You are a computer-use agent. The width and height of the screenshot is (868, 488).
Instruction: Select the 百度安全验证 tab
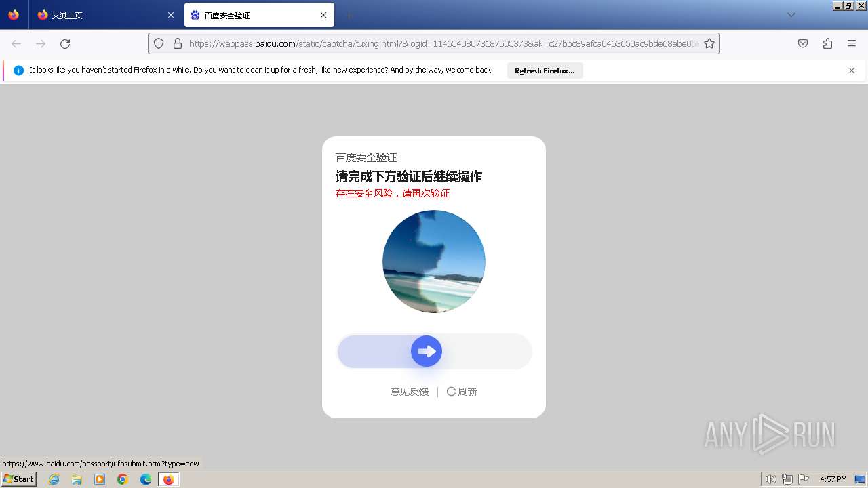(x=258, y=15)
